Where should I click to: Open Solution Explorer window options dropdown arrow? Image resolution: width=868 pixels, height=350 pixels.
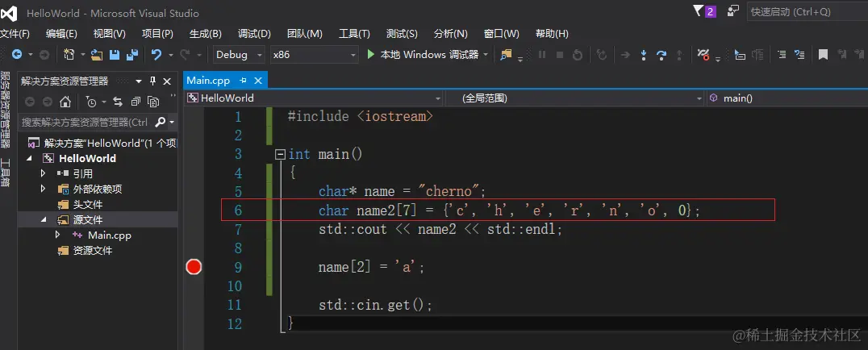point(139,81)
